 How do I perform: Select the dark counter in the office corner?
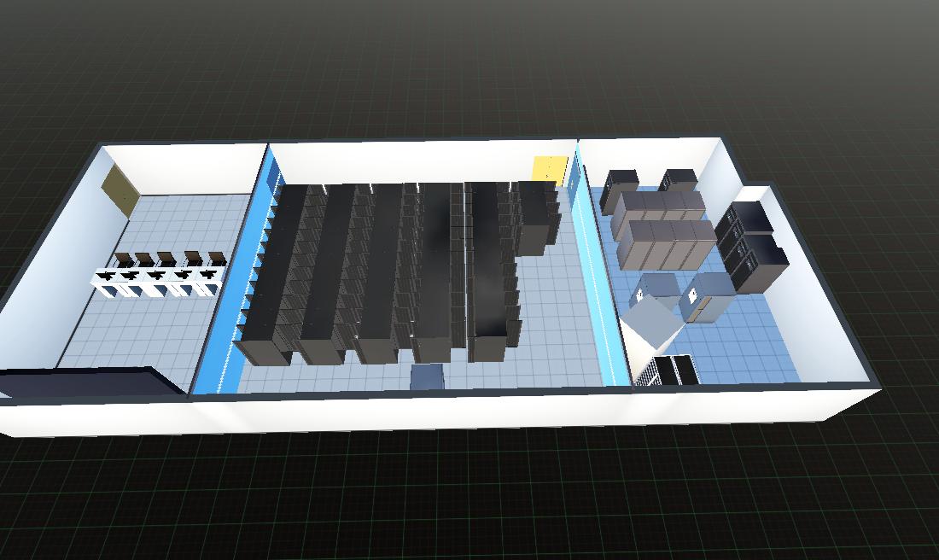[x=85, y=382]
